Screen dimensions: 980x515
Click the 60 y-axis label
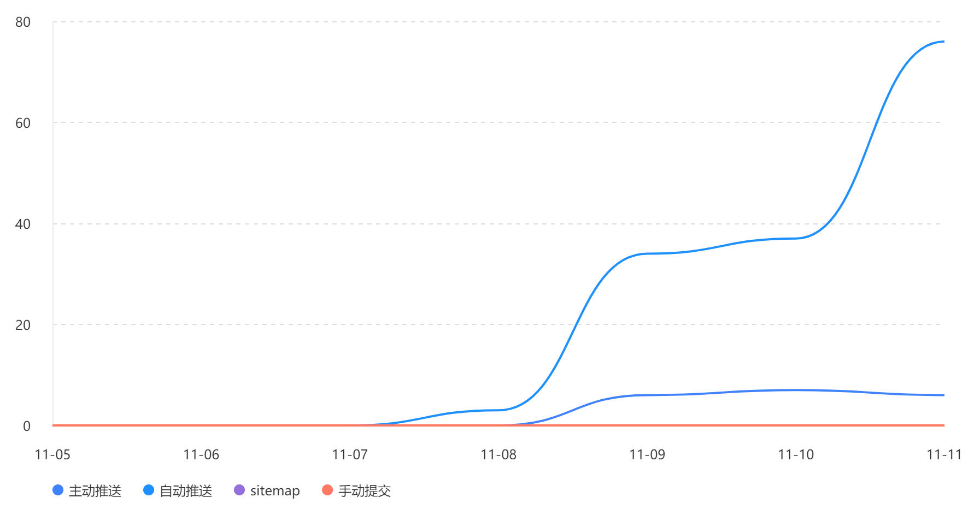click(x=23, y=123)
